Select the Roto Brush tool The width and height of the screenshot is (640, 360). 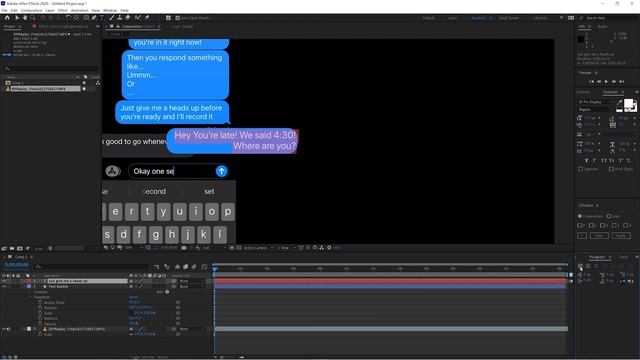click(138, 18)
